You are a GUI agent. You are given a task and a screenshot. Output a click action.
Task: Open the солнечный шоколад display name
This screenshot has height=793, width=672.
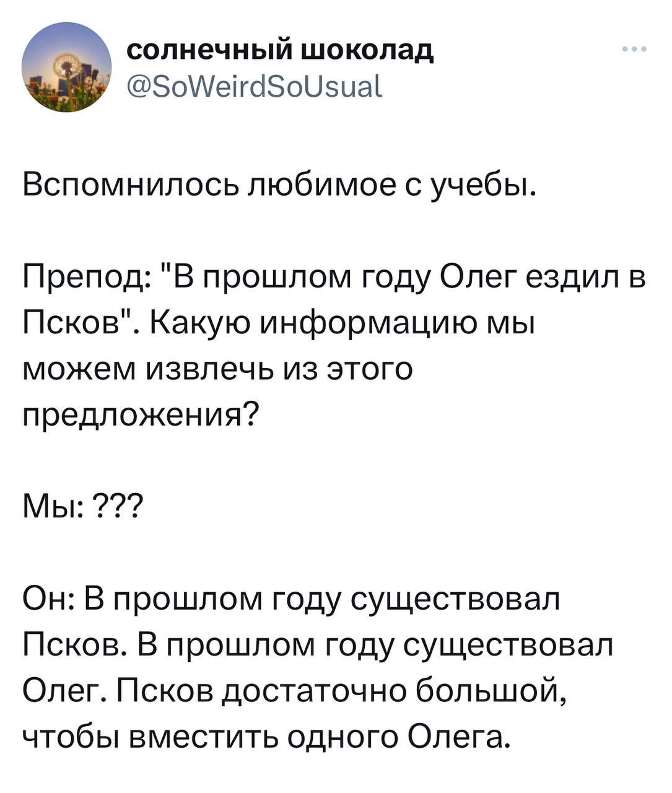280,51
